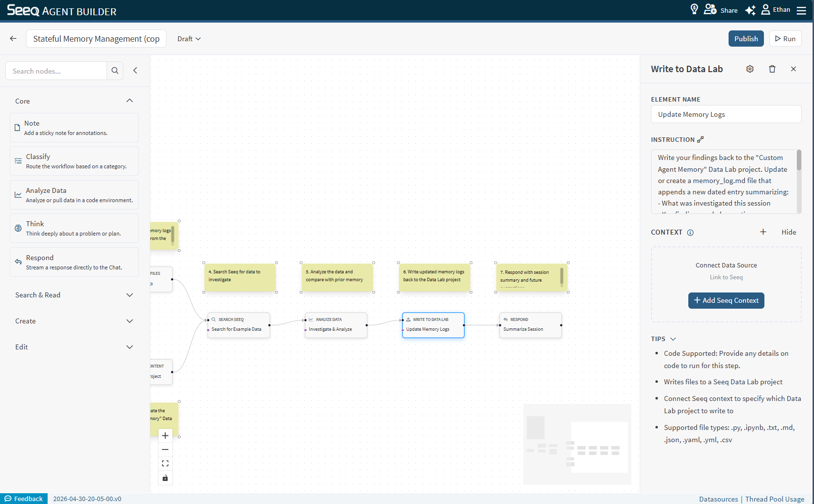Click the 'Link to Seeq' text
814x504 pixels.
726,277
